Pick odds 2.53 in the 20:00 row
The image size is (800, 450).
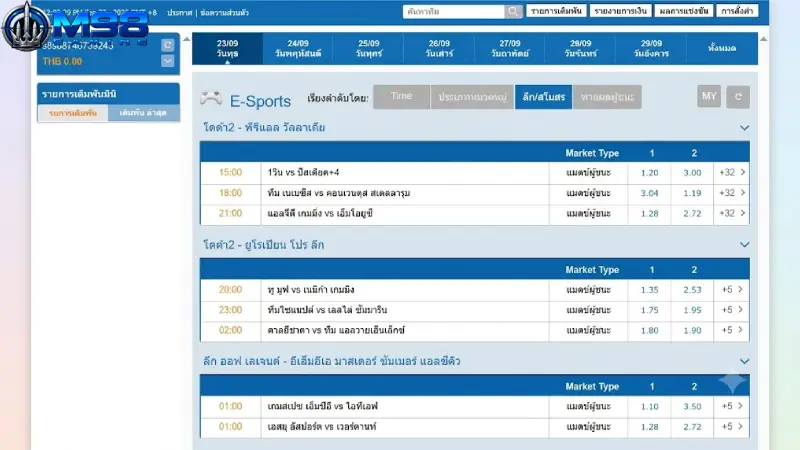692,289
